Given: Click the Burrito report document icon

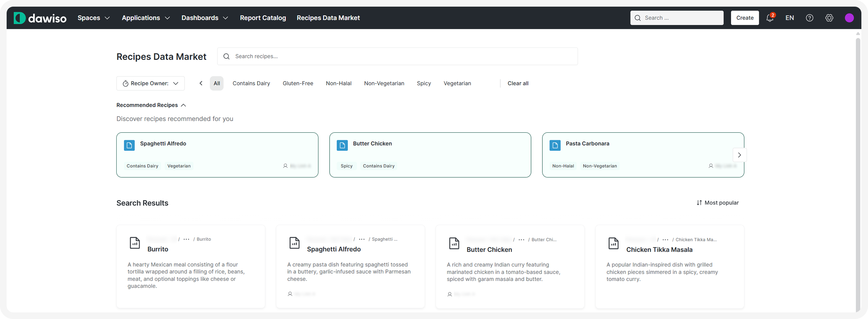Looking at the screenshot, I should [x=135, y=243].
